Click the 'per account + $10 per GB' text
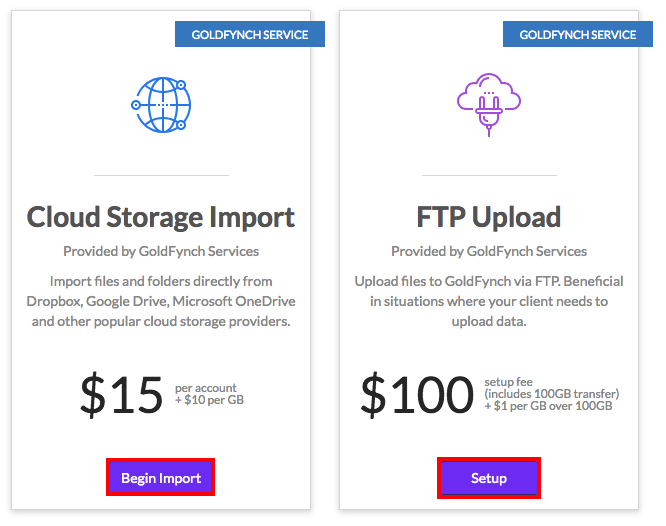The image size is (666, 526). (x=209, y=394)
